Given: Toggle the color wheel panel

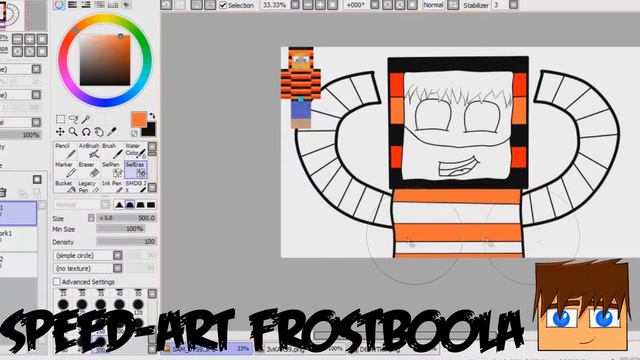Looking at the screenshot, I should point(59,5).
